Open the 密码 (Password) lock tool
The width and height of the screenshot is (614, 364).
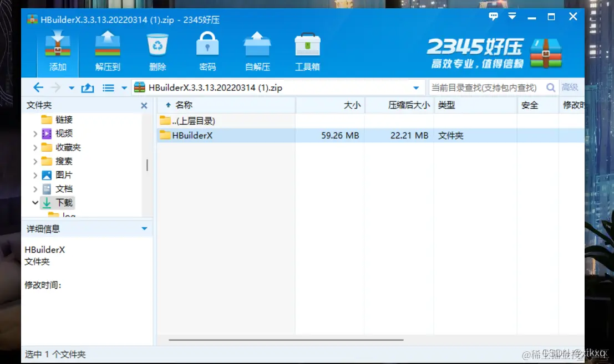tap(207, 51)
